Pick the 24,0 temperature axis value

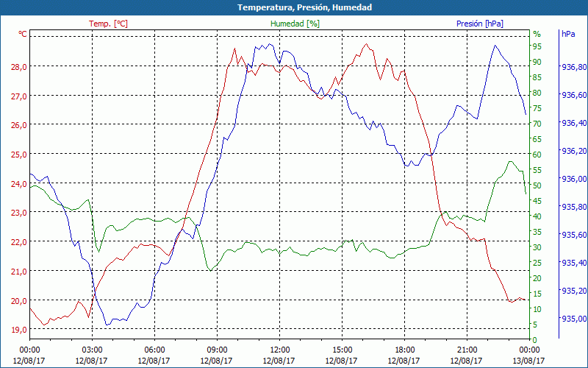tap(19, 183)
